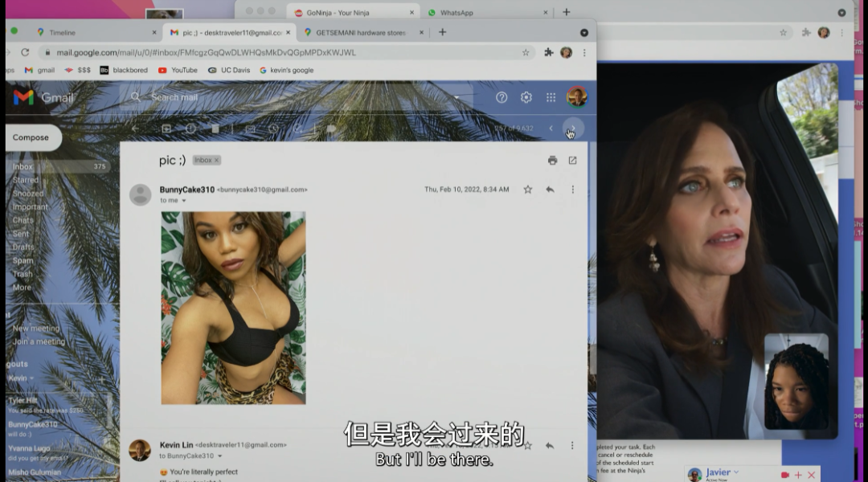The height and width of the screenshot is (482, 868).
Task: Reload the page in Chrome
Action: (25, 52)
